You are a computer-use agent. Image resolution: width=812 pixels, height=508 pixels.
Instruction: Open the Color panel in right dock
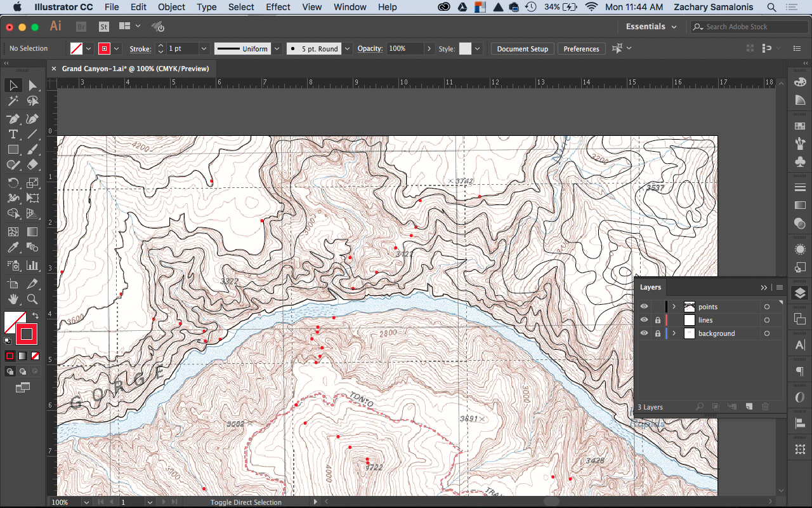pos(800,82)
